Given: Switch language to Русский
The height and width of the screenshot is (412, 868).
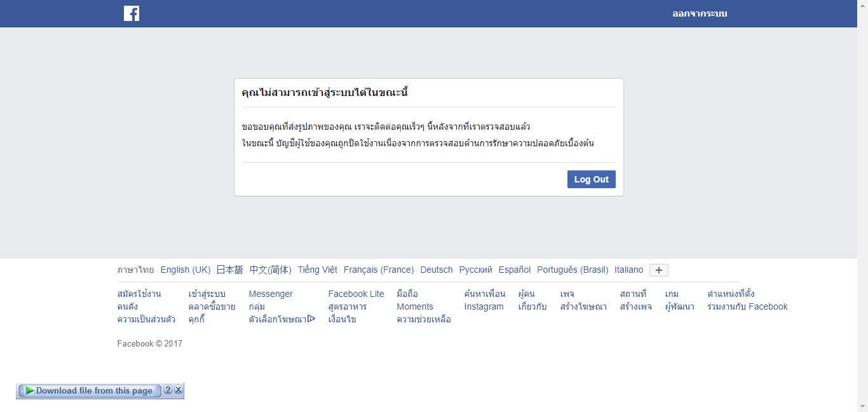Looking at the screenshot, I should click(476, 270).
